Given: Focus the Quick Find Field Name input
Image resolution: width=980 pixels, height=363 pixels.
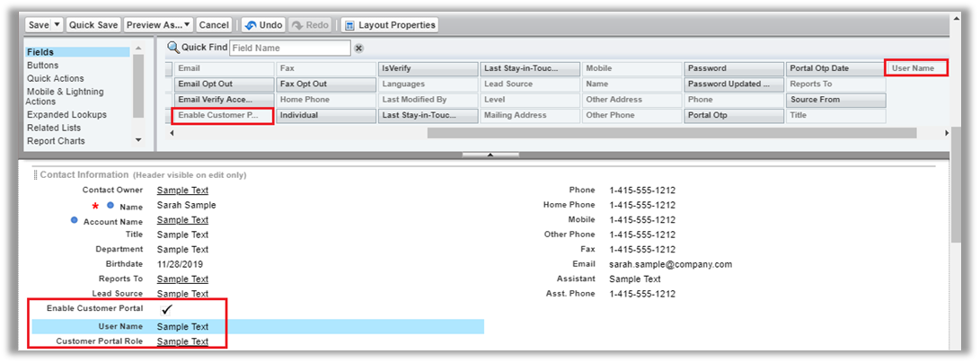Looking at the screenshot, I should [289, 49].
